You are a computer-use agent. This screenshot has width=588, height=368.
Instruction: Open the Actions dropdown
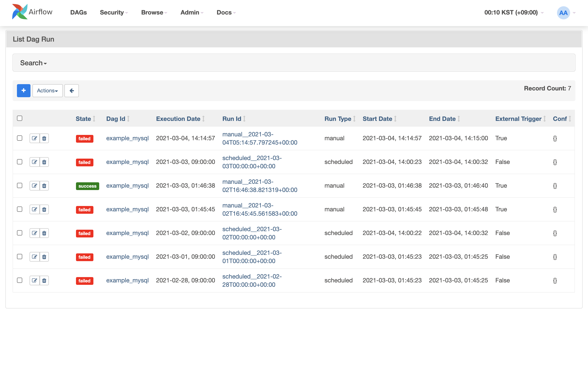47,90
